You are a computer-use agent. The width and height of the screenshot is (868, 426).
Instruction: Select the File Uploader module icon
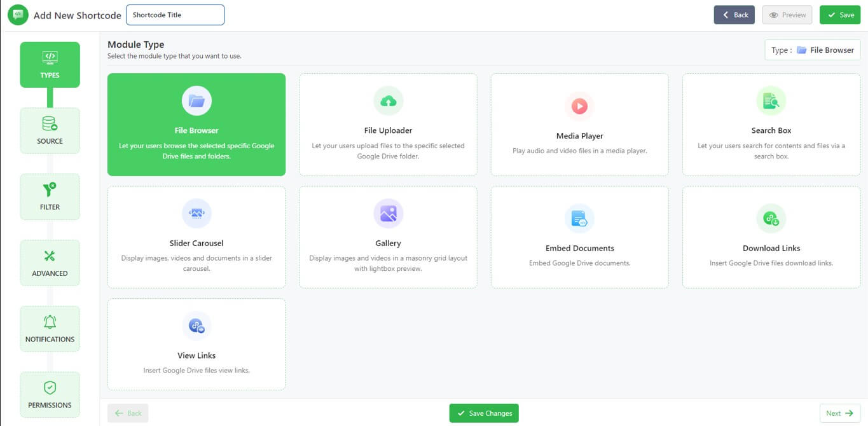tap(388, 100)
